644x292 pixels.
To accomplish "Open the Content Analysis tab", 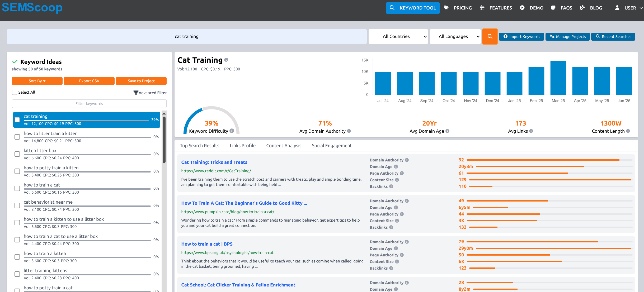I will (284, 146).
